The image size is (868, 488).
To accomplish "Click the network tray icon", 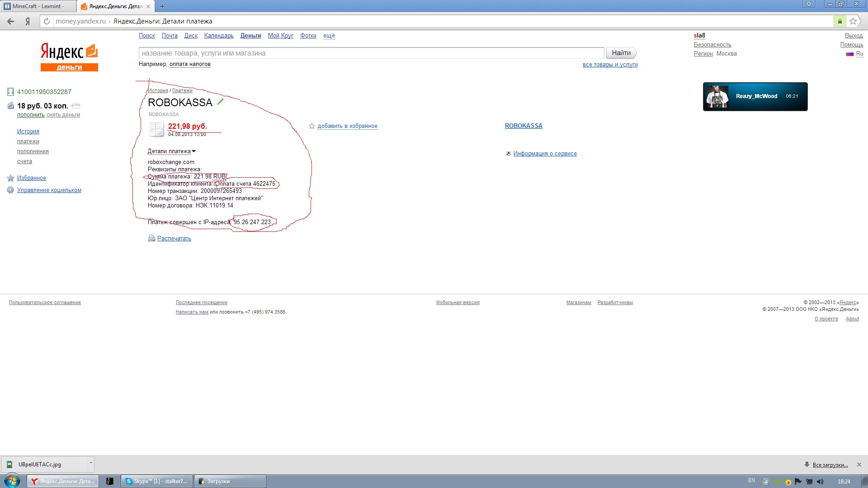I will (x=809, y=482).
